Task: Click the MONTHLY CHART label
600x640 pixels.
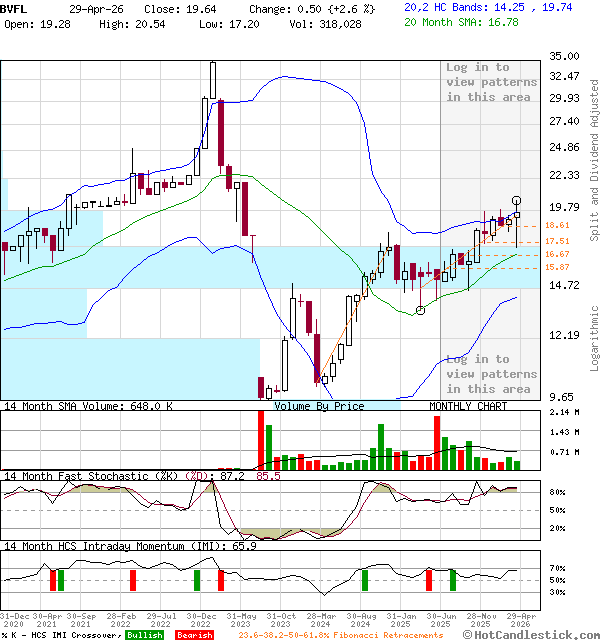Action: 468,406
